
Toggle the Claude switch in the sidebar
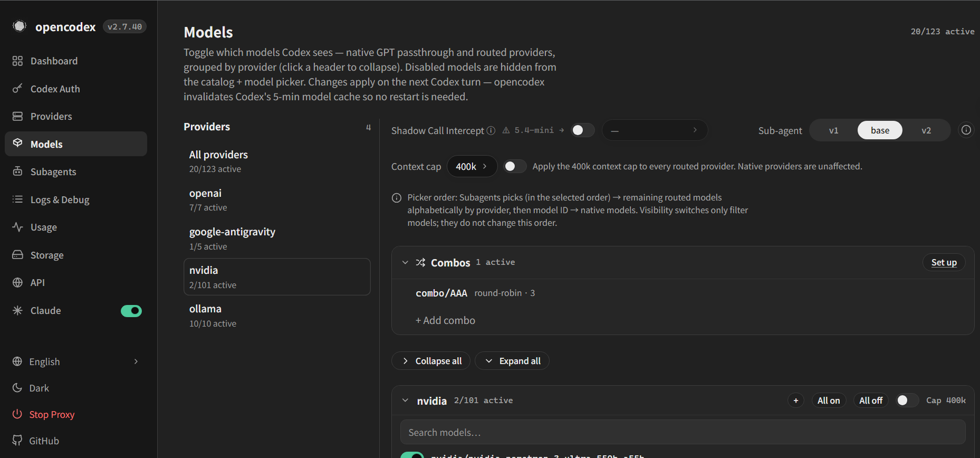coord(131,311)
